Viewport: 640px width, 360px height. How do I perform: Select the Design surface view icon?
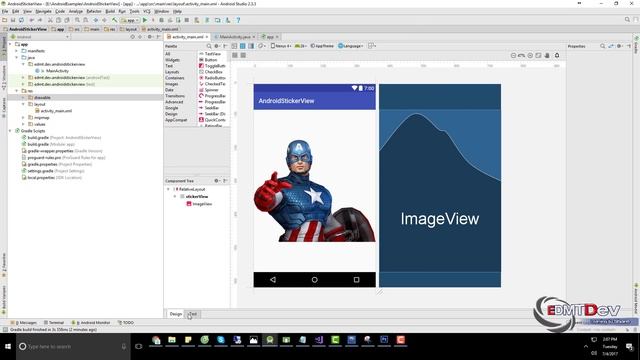234,46
